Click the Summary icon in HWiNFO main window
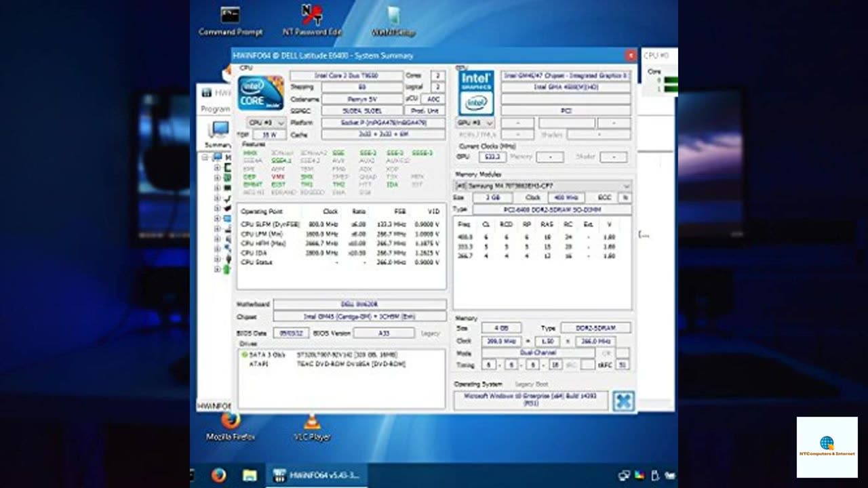 point(218,135)
